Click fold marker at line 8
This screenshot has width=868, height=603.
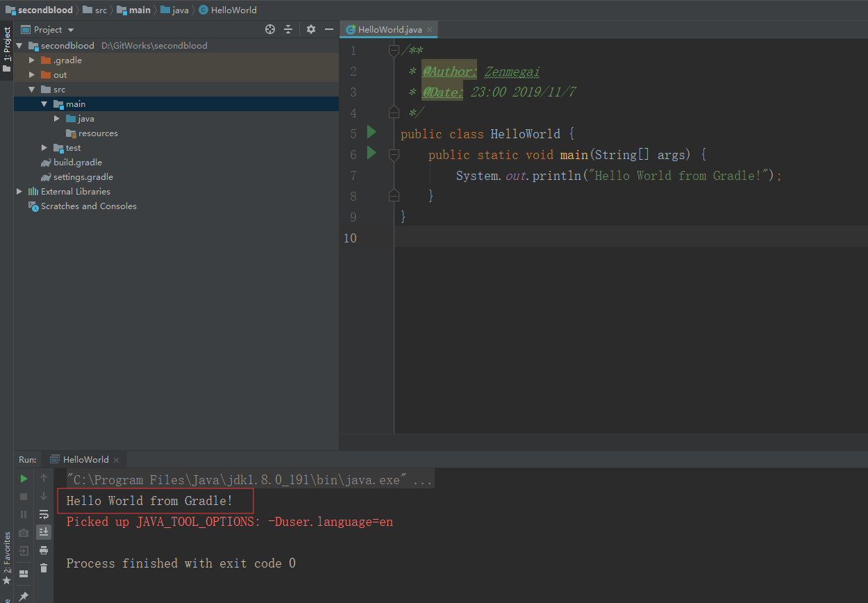click(394, 195)
